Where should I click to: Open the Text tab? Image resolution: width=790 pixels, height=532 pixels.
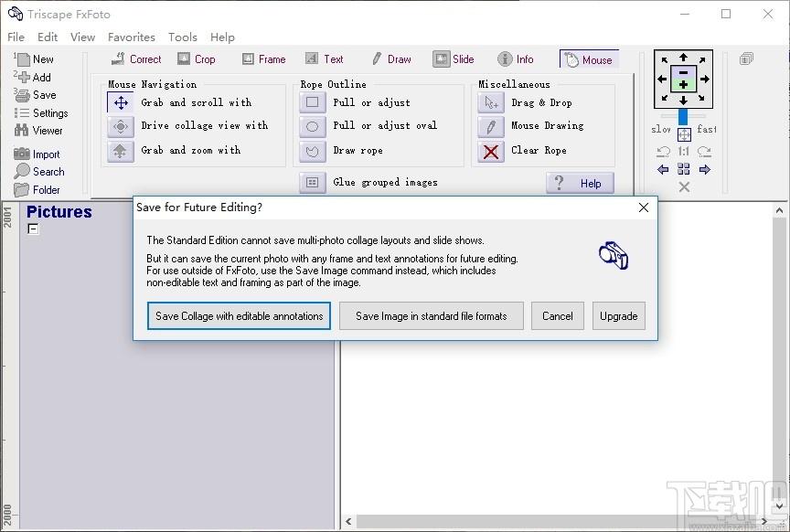325,59
